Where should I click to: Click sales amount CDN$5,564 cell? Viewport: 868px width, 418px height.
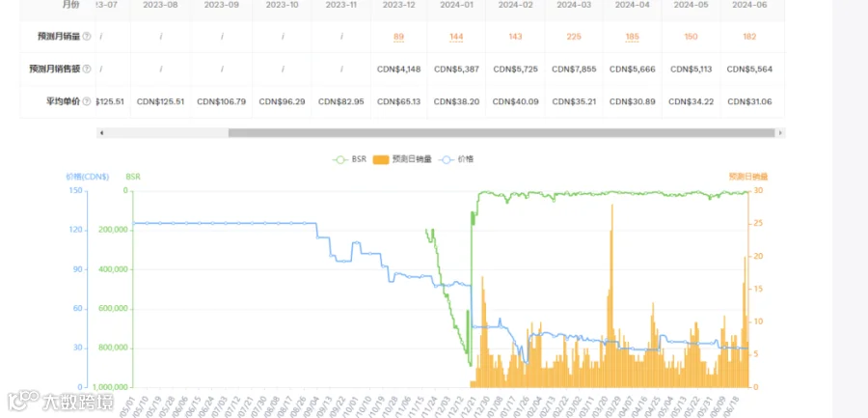(749, 70)
